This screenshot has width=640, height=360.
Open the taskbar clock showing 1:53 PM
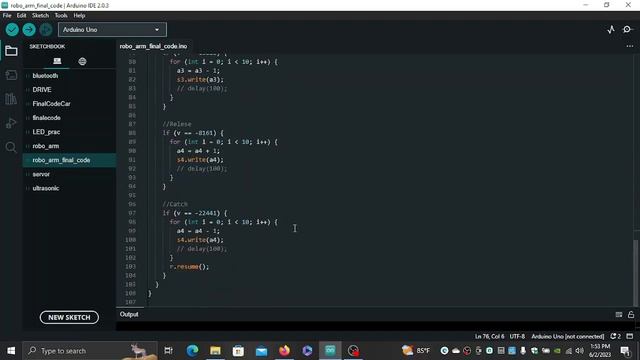pos(600,351)
